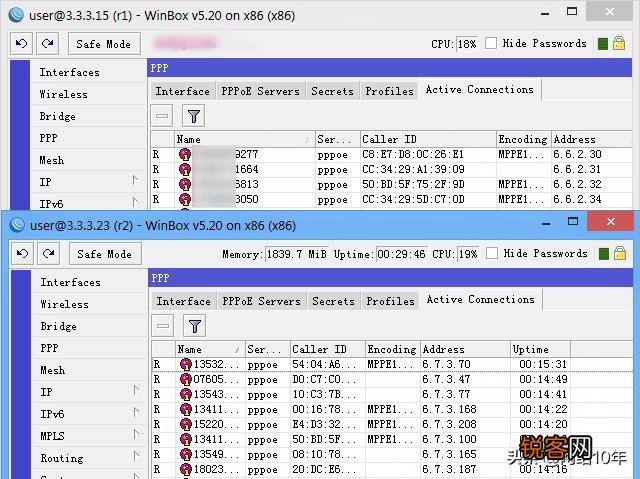Expand the MPLS submenu in r2 sidebar
Viewport: 640px width, 479px height.
click(135, 435)
